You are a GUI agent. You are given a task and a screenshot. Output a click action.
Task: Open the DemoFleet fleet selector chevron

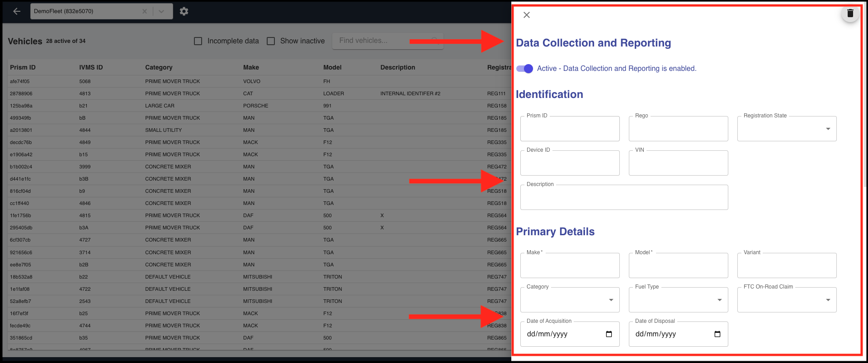161,11
